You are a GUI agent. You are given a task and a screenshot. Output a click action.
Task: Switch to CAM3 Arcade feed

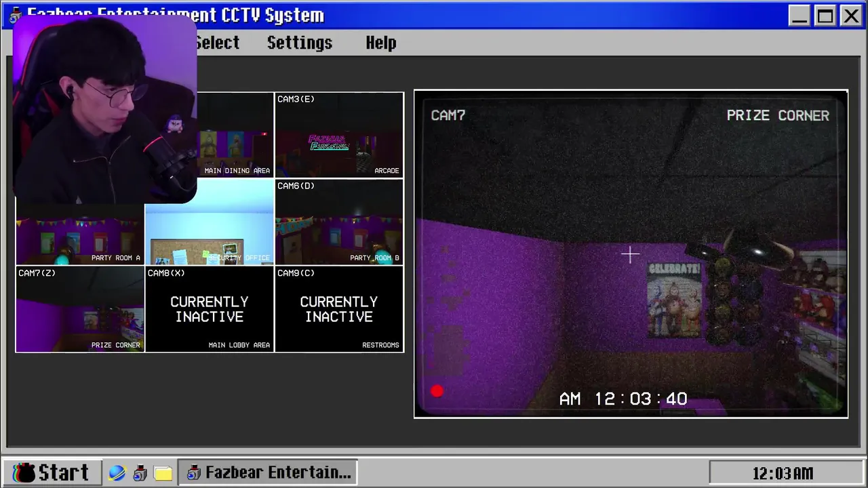339,134
